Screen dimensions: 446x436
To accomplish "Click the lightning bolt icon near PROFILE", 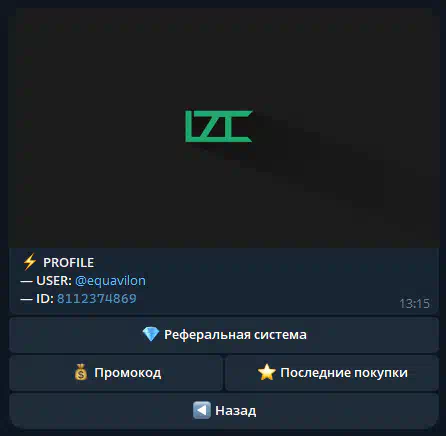I will coord(30,262).
